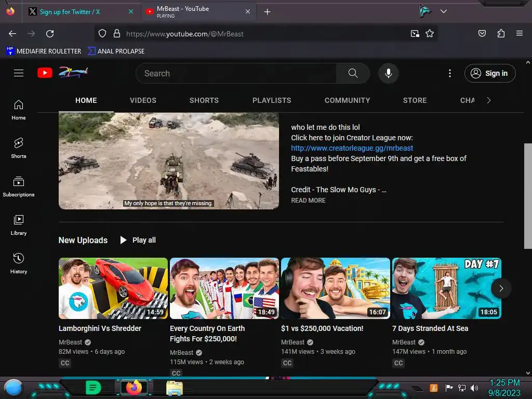This screenshot has height=399, width=532.
Task: Click the Action Center flag tray icon
Action: [449, 388]
